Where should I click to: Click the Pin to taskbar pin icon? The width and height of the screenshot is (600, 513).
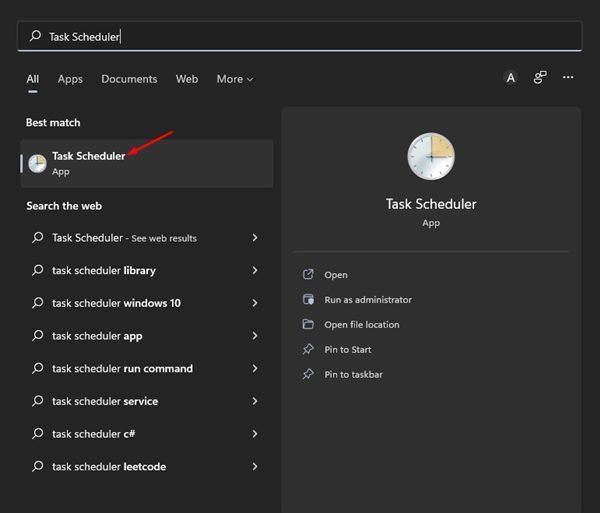pos(308,374)
